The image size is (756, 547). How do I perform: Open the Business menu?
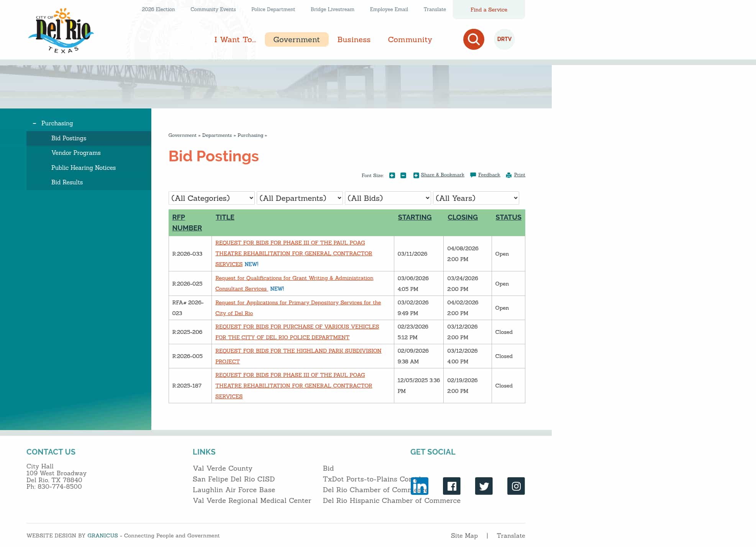354,39
